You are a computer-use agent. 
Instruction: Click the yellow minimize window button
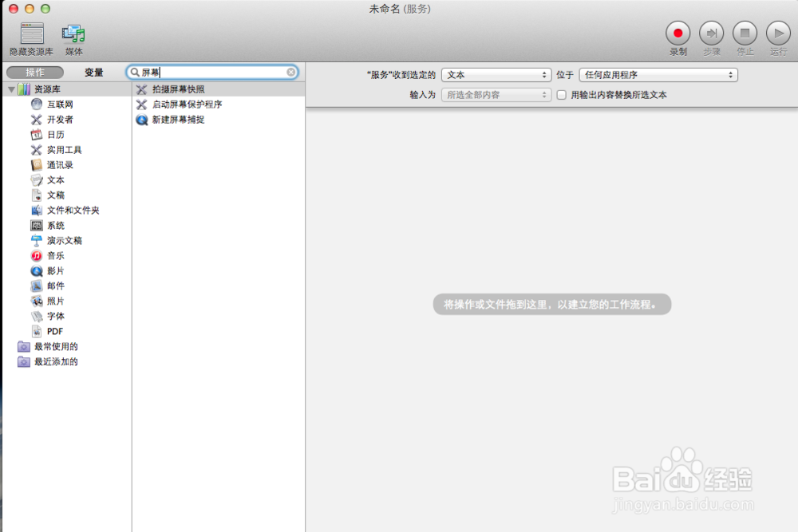30,9
